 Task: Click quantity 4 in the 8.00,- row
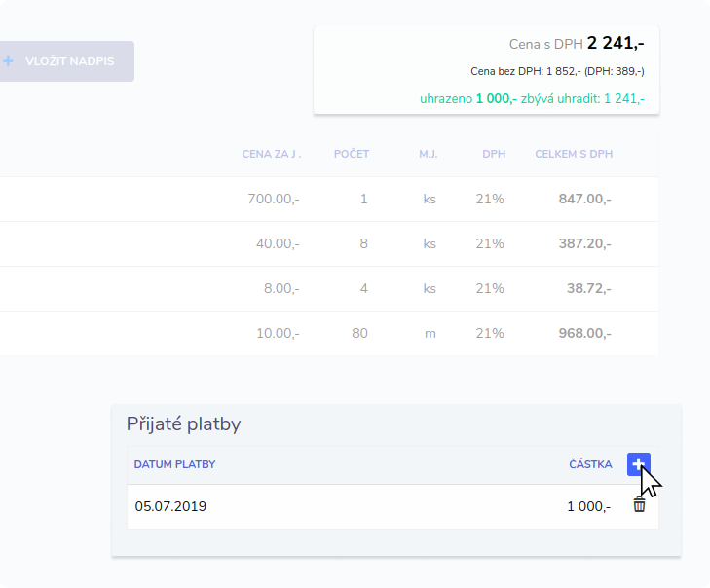[x=363, y=288]
